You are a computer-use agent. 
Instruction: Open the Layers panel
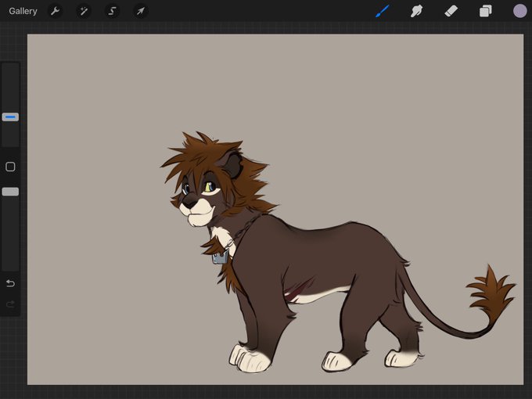point(486,11)
